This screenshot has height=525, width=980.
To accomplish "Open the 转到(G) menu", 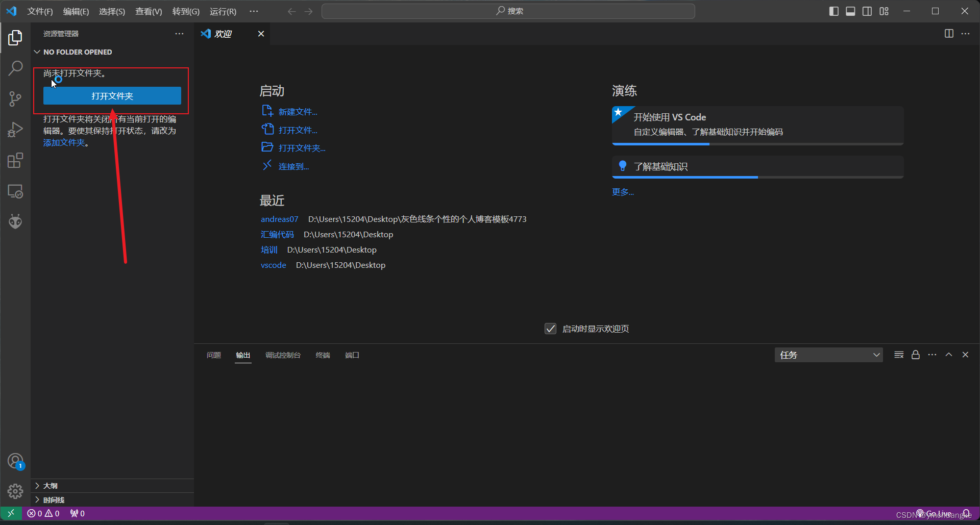I will (186, 11).
